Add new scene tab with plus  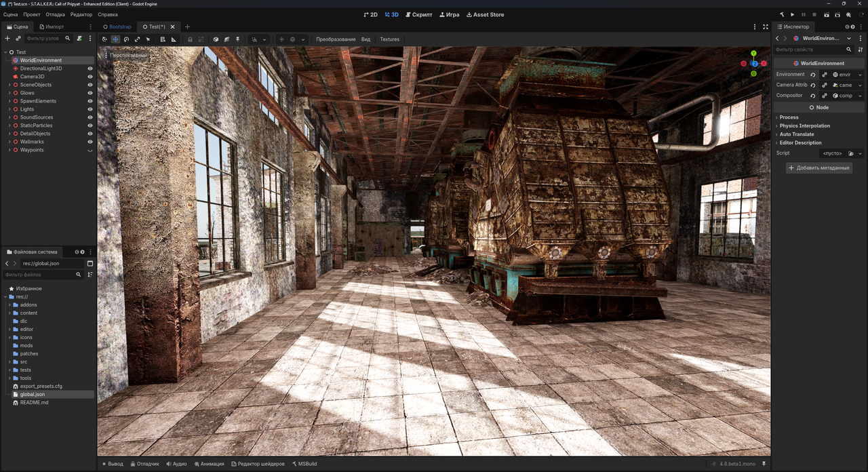[188, 26]
